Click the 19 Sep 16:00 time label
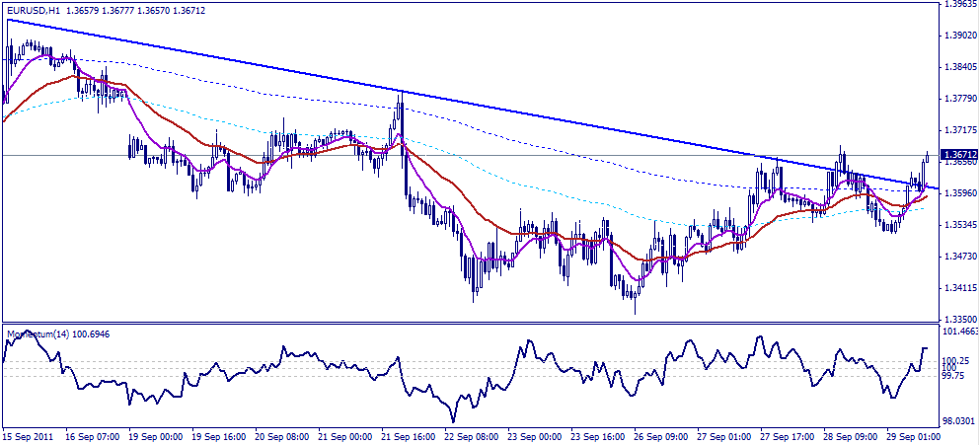The image size is (980, 445). point(217,435)
